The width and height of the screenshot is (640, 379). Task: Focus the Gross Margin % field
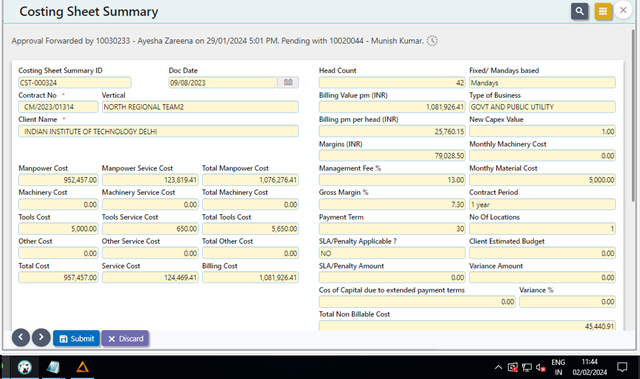click(392, 204)
